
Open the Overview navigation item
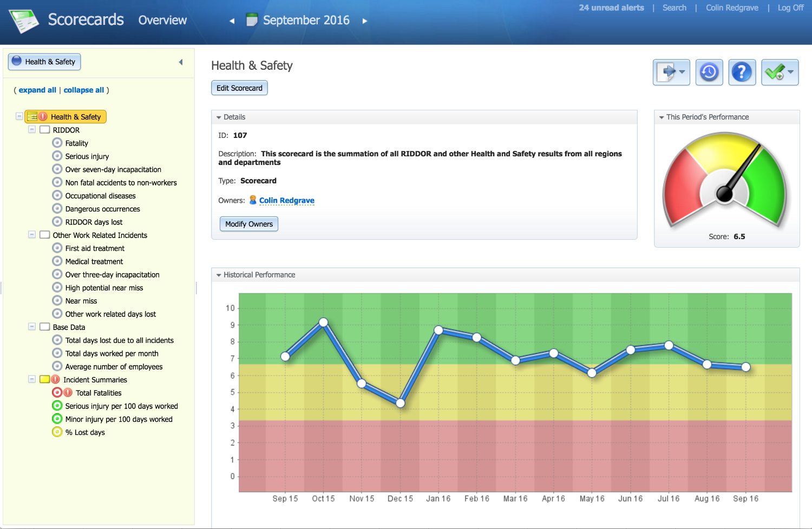pyautogui.click(x=162, y=20)
